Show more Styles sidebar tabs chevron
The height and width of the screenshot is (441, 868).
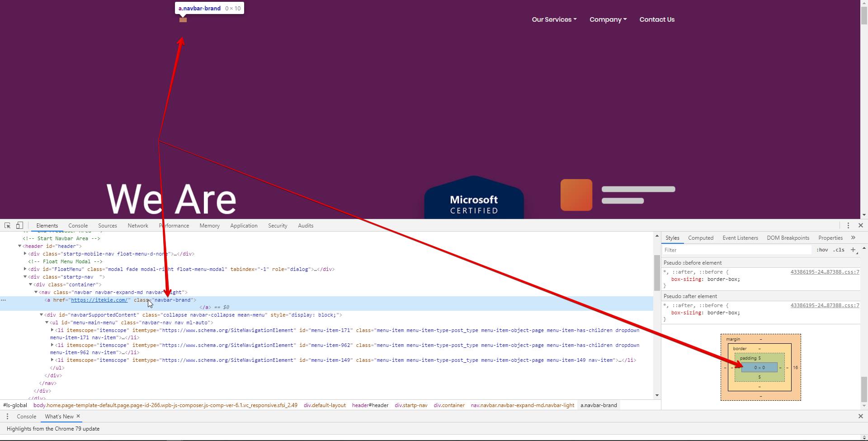coord(853,238)
